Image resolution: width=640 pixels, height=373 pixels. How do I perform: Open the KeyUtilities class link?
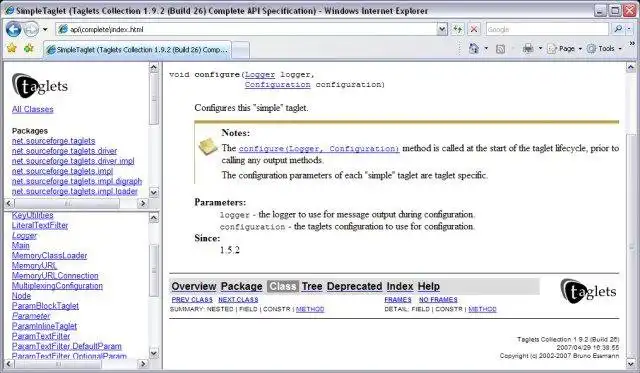tap(33, 215)
